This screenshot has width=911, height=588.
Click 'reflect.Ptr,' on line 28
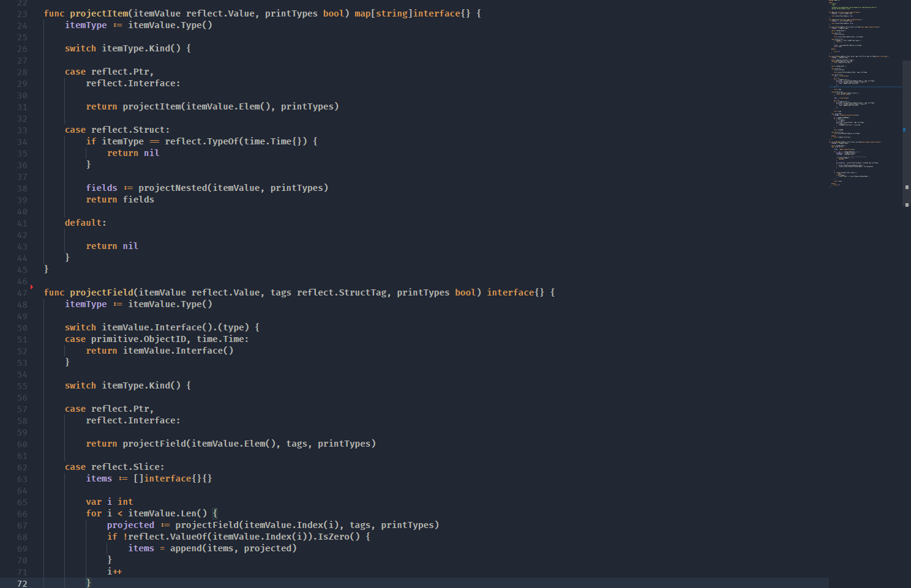point(122,72)
